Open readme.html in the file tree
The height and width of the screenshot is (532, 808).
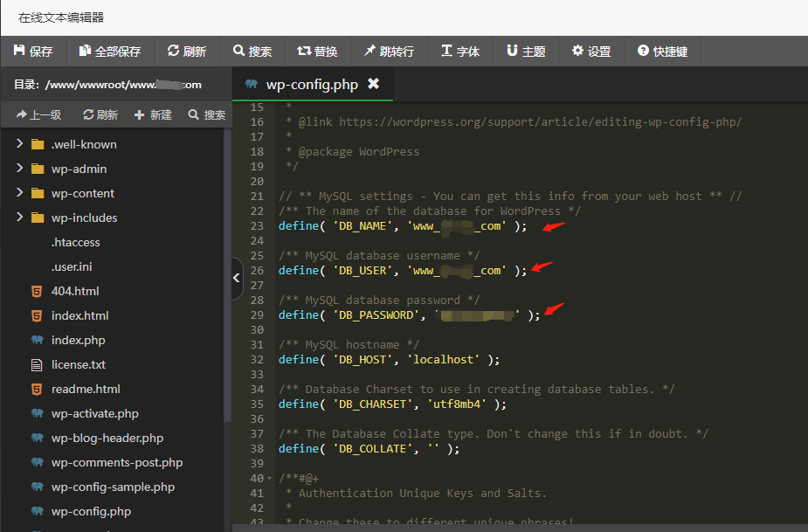pos(86,390)
